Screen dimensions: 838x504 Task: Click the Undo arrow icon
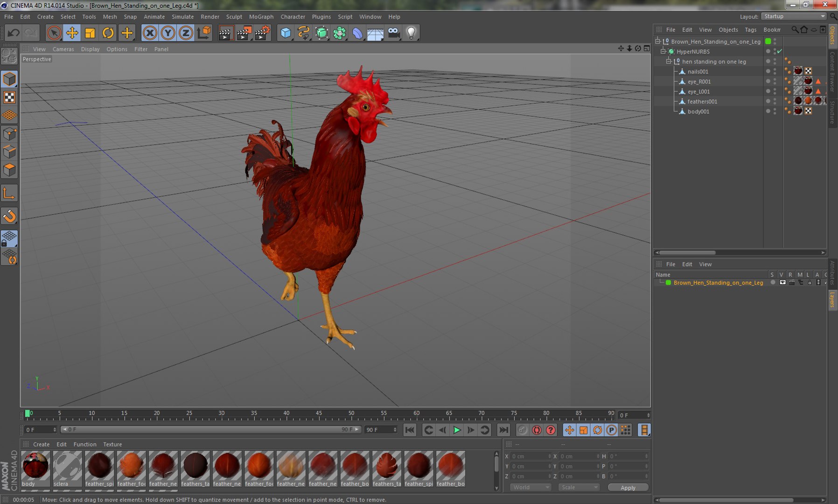(14, 33)
